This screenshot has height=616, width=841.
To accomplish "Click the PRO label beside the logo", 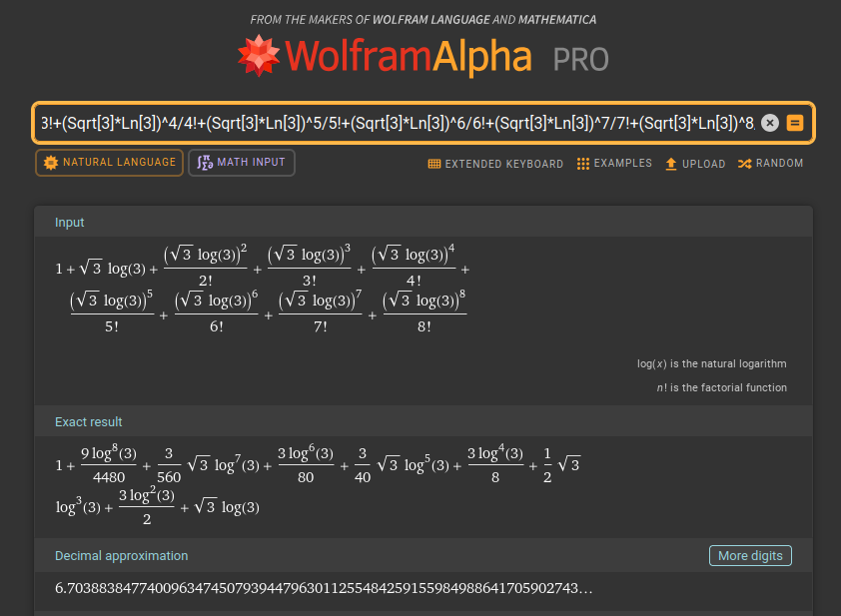I will tap(580, 59).
